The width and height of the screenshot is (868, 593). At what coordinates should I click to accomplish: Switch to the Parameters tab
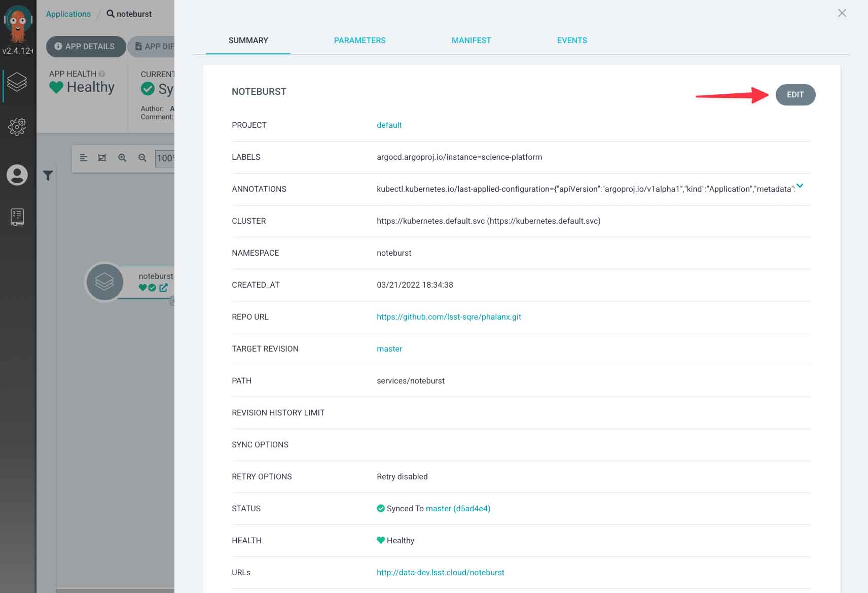pos(359,40)
